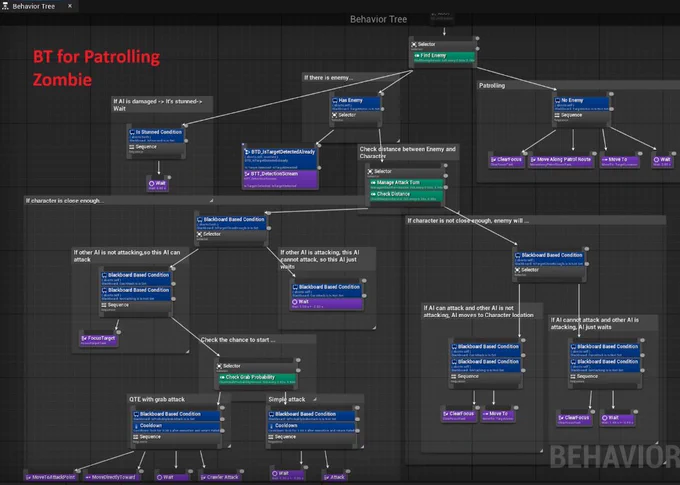Select 'If character is close enough...' comment title

coord(65,200)
